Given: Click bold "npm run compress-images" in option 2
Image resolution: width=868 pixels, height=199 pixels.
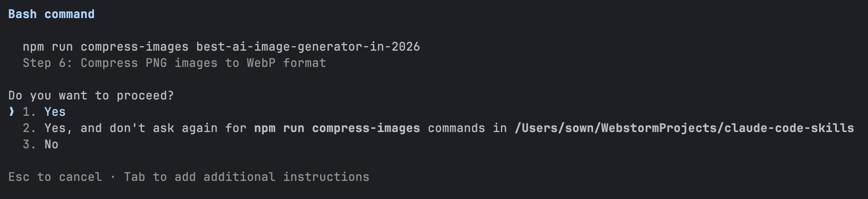Looking at the screenshot, I should (x=337, y=128).
